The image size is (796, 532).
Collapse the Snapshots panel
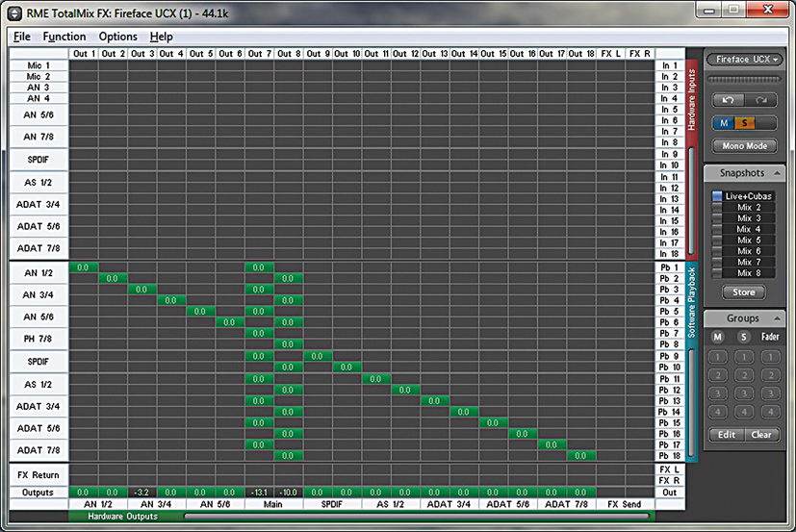[x=777, y=173]
